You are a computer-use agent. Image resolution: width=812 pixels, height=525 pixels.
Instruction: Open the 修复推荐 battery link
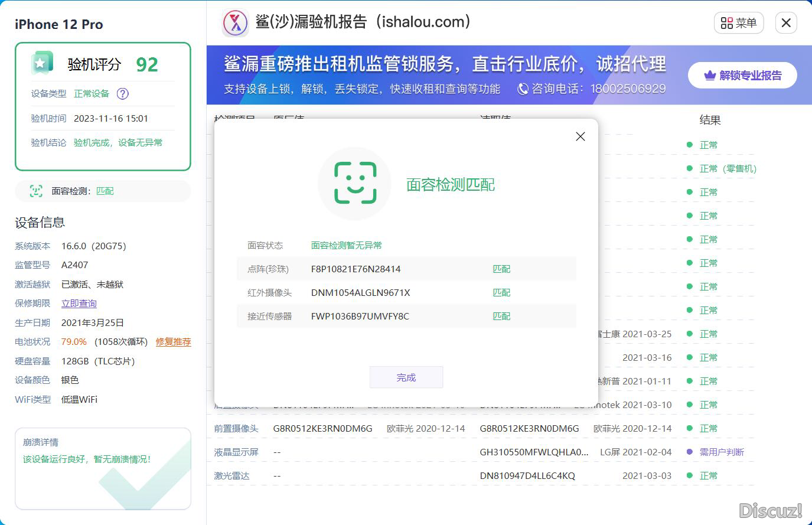pyautogui.click(x=173, y=342)
